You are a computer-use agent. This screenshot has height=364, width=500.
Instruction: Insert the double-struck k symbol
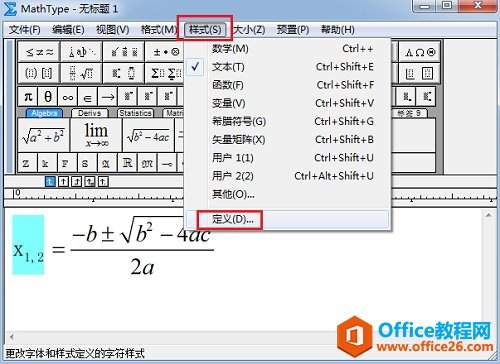47,163
